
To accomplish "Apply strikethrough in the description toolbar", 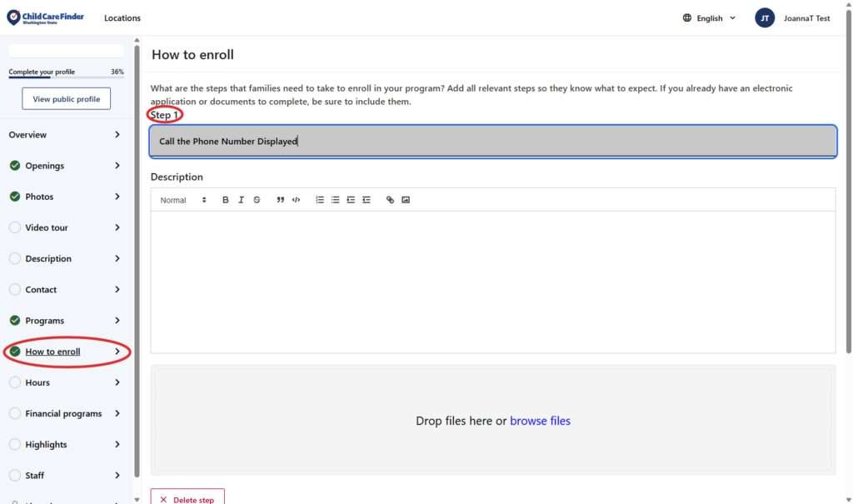I will [257, 200].
